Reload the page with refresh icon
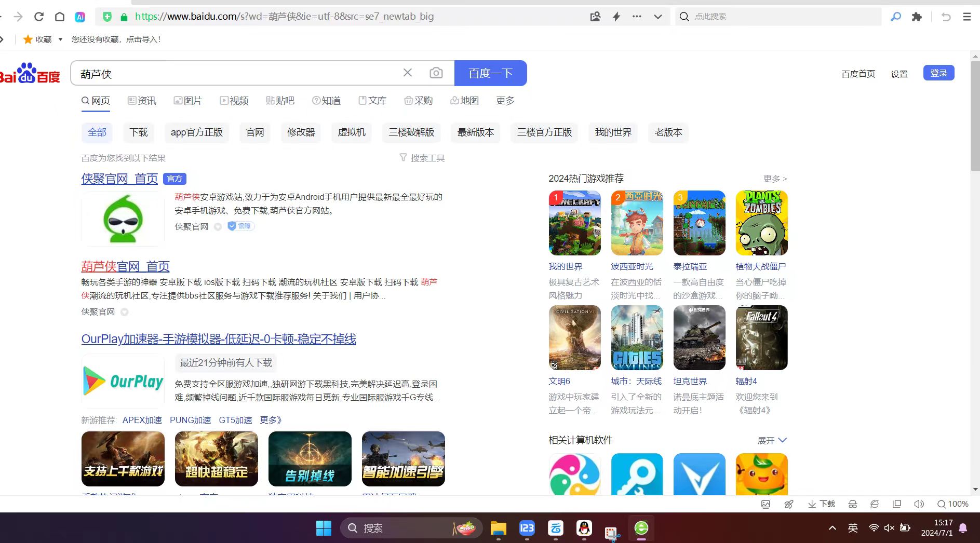Screen dimensions: 980x543 (x=39, y=17)
